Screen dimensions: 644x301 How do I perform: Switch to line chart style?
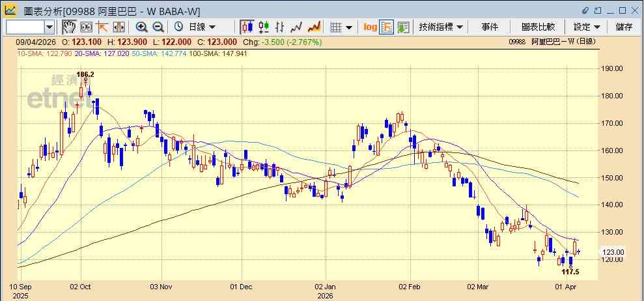pos(296,27)
